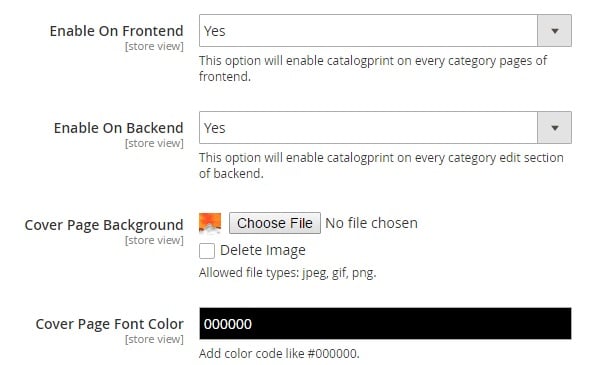Tick the Delete Image checkbox
Image resolution: width=605 pixels, height=365 pixels.
click(x=207, y=251)
